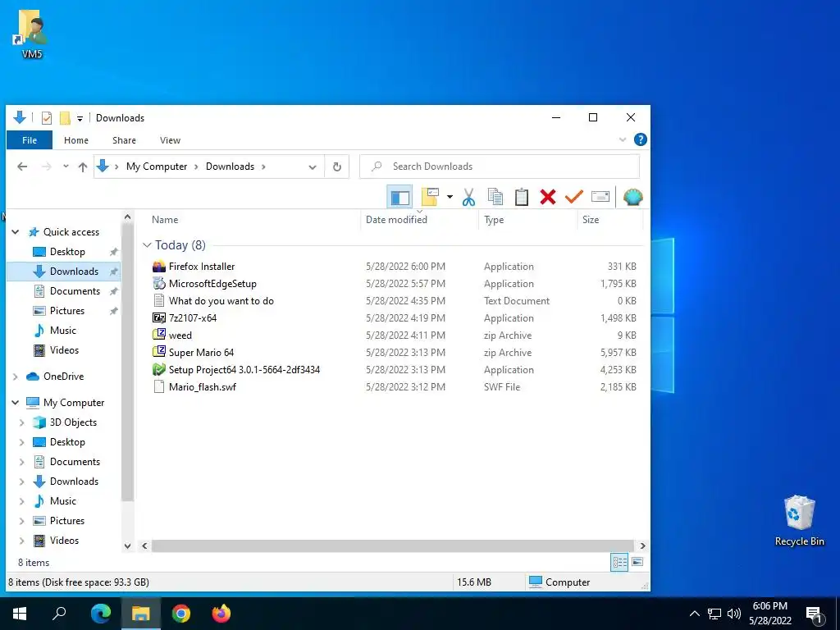Expand the ribbon with the chevron
This screenshot has height=630, width=840.
click(623, 139)
